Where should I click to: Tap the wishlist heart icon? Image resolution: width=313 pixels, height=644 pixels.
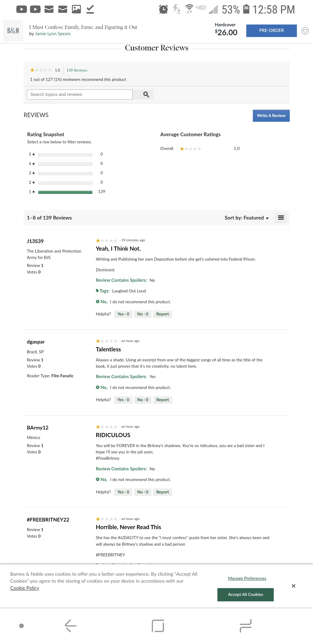pyautogui.click(x=305, y=31)
